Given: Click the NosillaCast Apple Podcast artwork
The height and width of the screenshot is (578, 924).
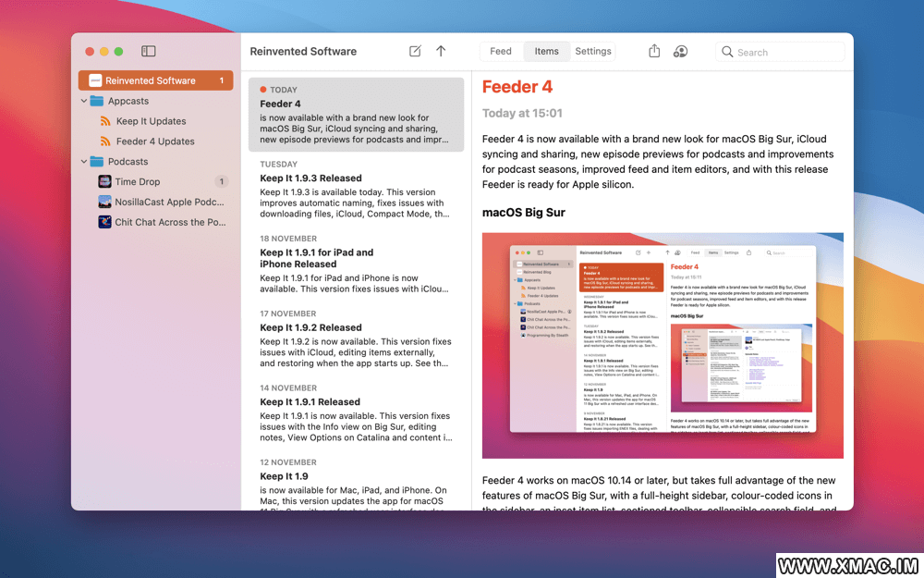Looking at the screenshot, I should point(105,203).
